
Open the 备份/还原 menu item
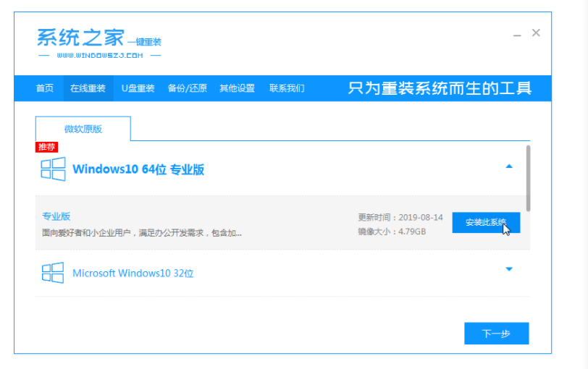point(187,88)
